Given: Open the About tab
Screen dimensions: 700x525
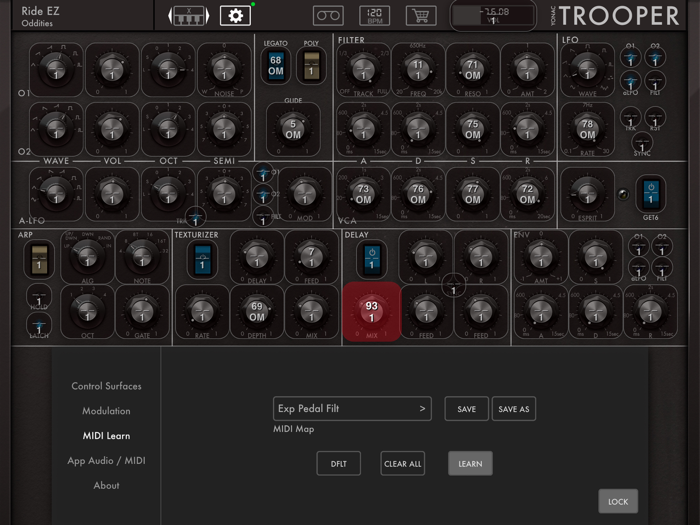Looking at the screenshot, I should tap(106, 485).
